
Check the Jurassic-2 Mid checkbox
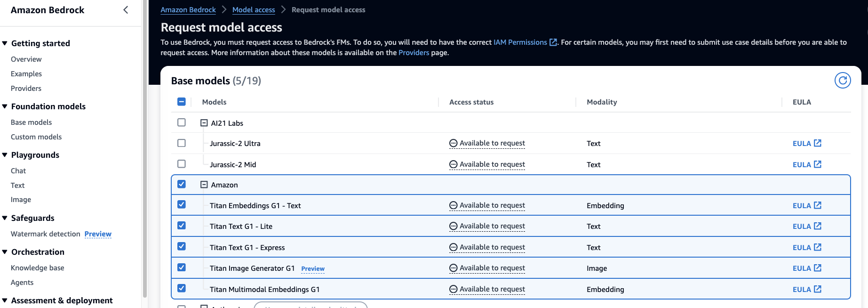(x=182, y=164)
